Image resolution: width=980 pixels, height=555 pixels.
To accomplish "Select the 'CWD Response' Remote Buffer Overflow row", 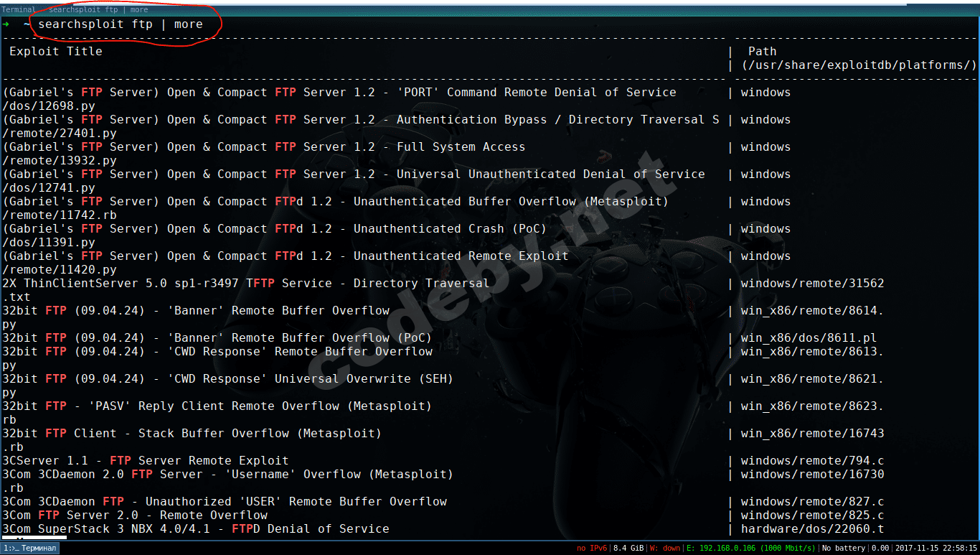I will (217, 352).
